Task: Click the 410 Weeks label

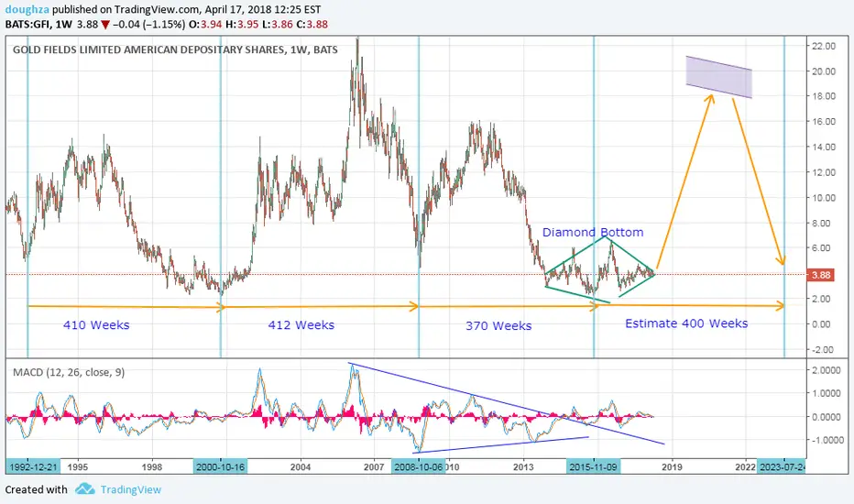Action: 96,324
